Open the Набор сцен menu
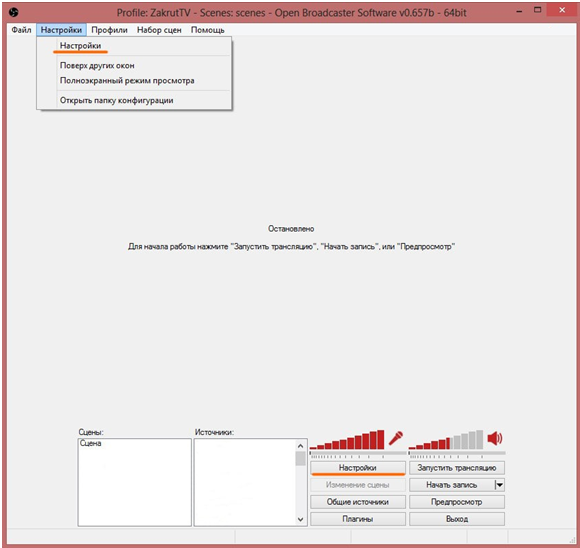Screen dimensions: 580x548 point(159,30)
